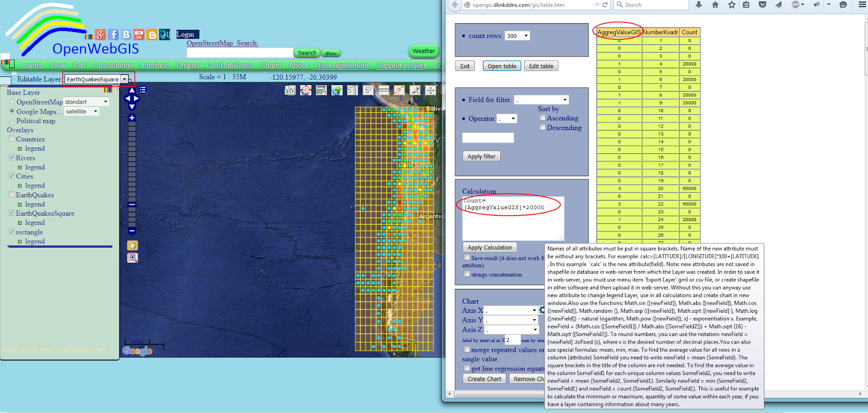Open the browser hamburger menu
This screenshot has width=868, height=413.
coord(862,5)
